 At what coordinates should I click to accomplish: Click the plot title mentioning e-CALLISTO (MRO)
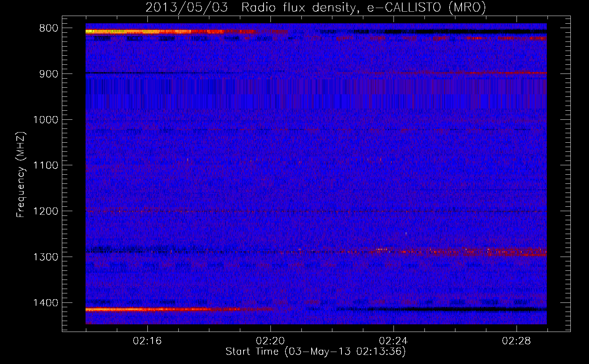[316, 7]
